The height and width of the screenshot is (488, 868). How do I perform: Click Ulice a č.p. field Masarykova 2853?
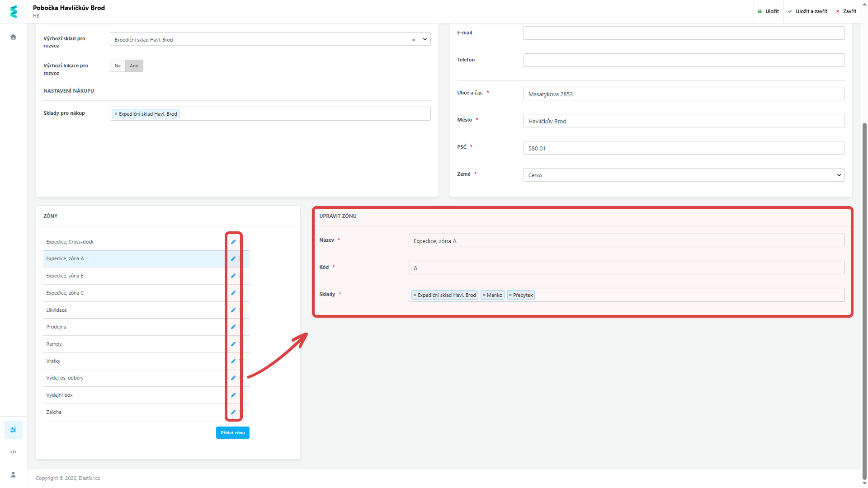684,94
